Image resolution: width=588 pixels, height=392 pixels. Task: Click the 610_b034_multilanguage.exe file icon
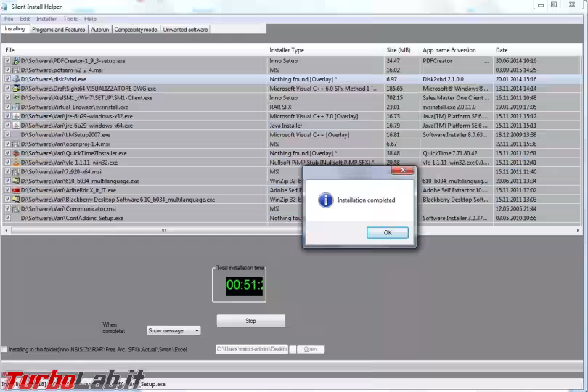coord(16,181)
